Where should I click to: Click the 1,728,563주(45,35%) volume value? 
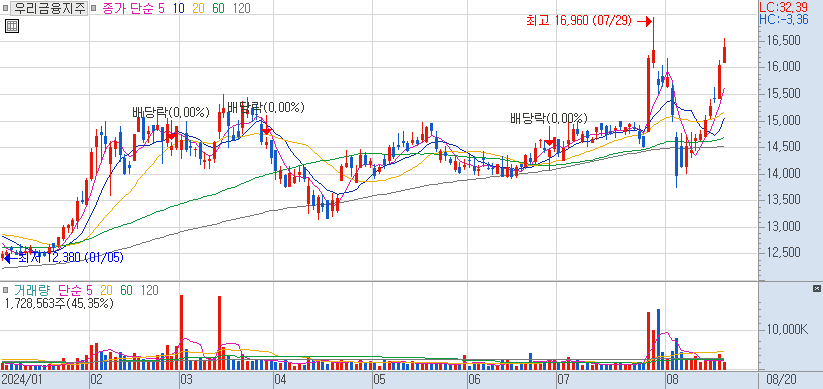click(59, 303)
